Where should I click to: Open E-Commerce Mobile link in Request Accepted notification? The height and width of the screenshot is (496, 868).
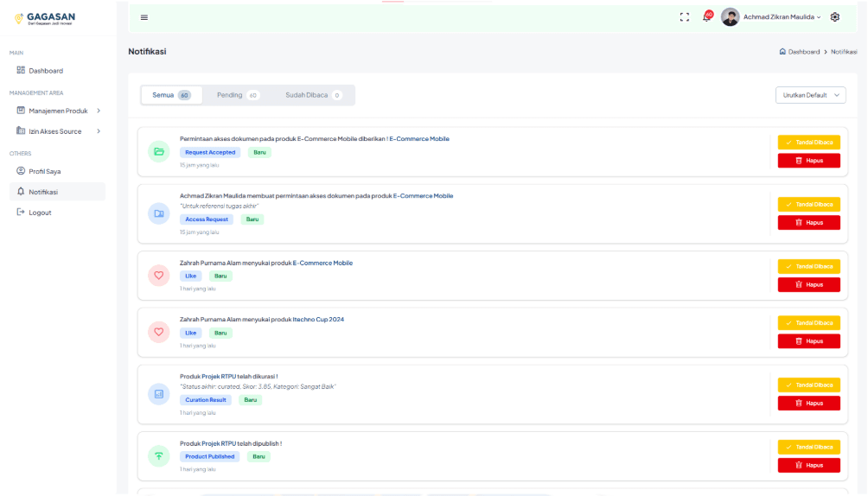[419, 139]
